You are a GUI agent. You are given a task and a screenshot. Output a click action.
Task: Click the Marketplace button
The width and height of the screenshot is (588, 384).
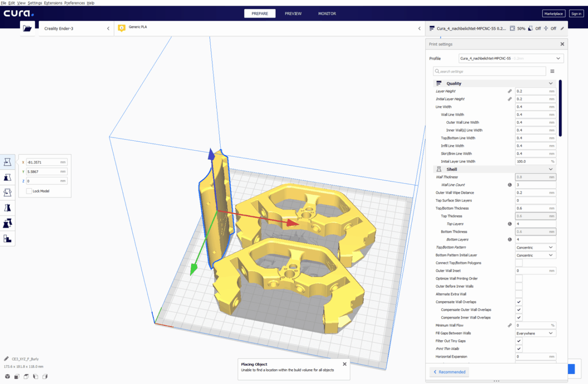[x=553, y=14]
